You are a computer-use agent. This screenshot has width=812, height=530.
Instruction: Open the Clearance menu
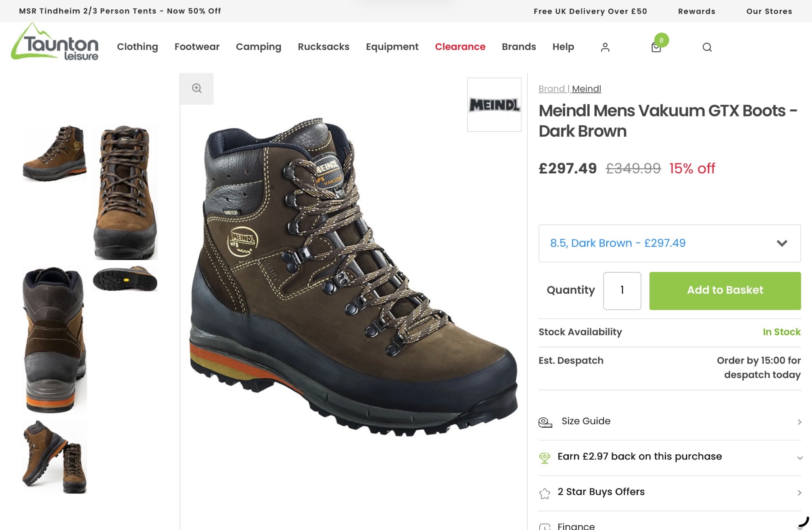point(460,47)
